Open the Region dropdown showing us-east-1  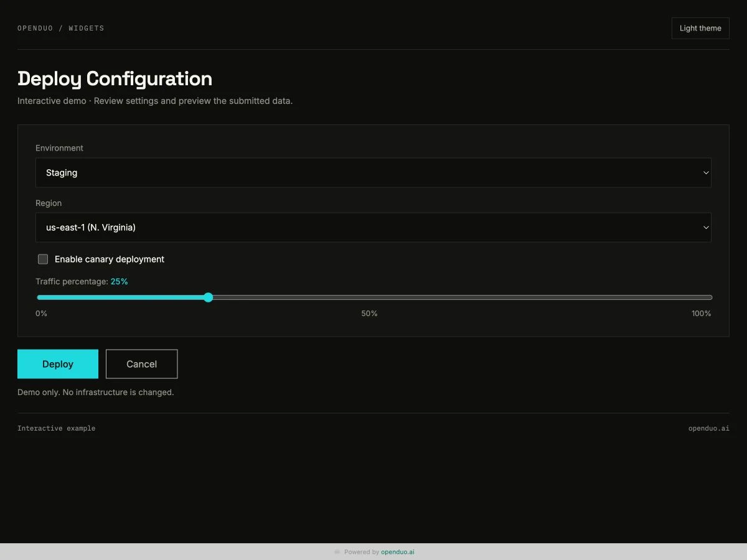click(373, 227)
